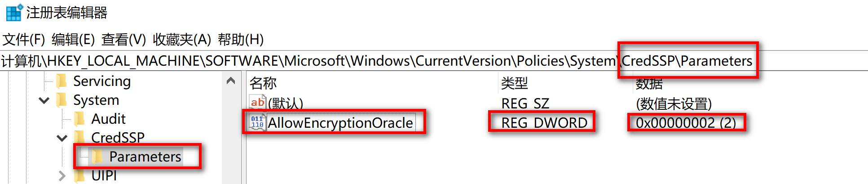Click the CredSSP folder icon

pyautogui.click(x=80, y=137)
